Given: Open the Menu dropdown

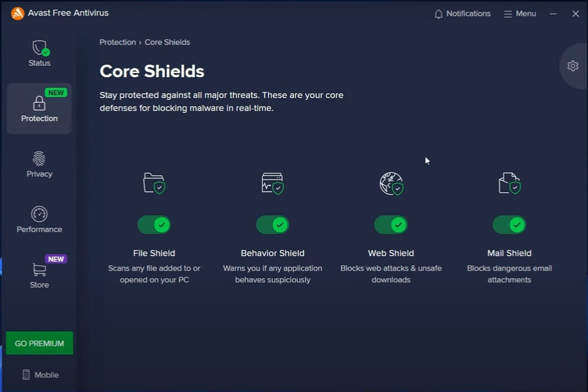Looking at the screenshot, I should tap(520, 14).
